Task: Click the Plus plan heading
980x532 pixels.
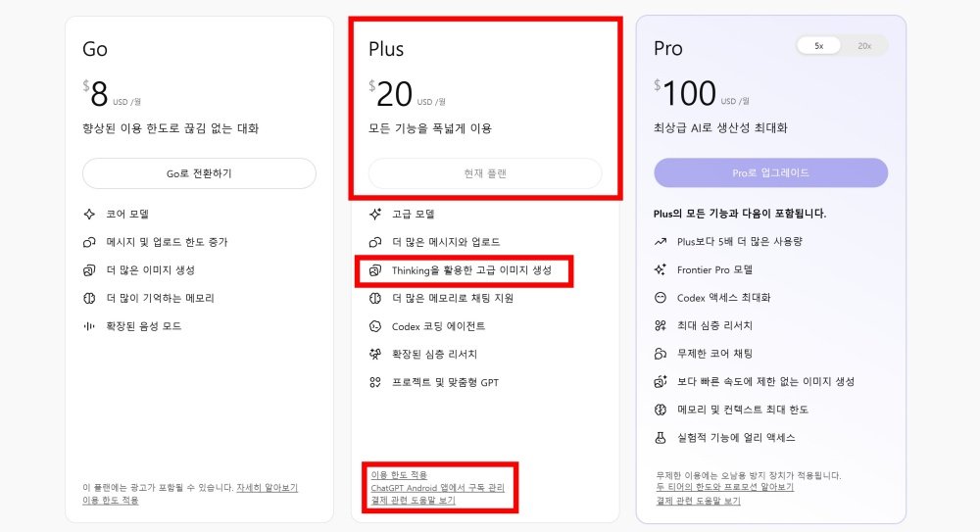Action: 386,49
